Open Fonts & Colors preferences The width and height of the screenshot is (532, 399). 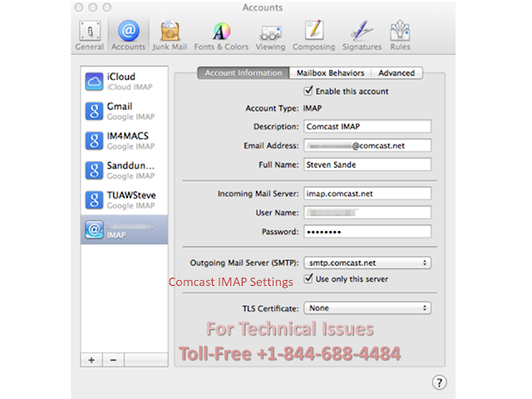[221, 35]
